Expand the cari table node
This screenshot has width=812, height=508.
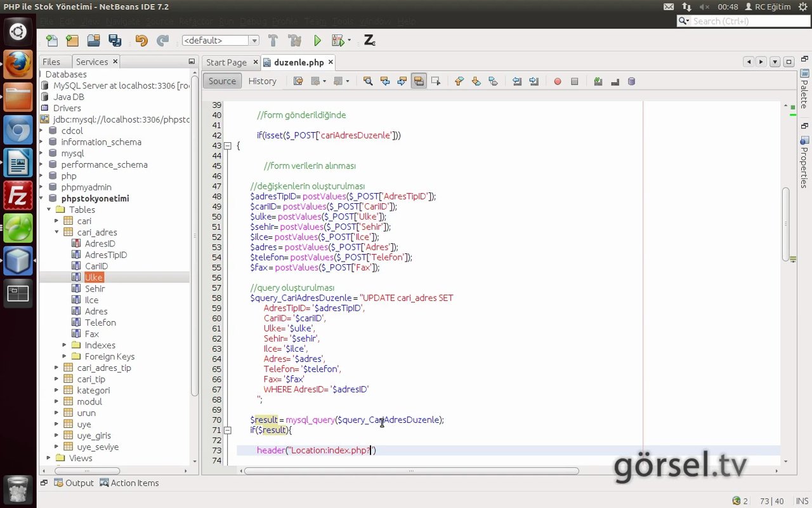(x=57, y=221)
